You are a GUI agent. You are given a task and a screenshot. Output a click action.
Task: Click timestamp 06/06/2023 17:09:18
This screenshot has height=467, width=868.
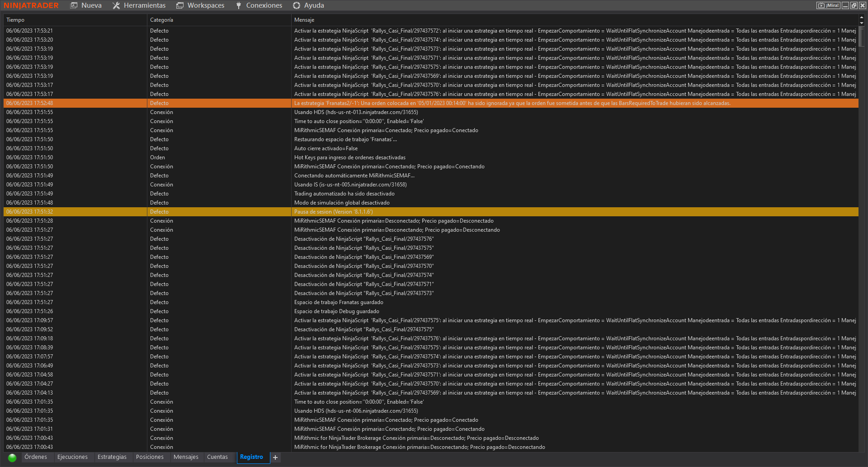[29, 338]
